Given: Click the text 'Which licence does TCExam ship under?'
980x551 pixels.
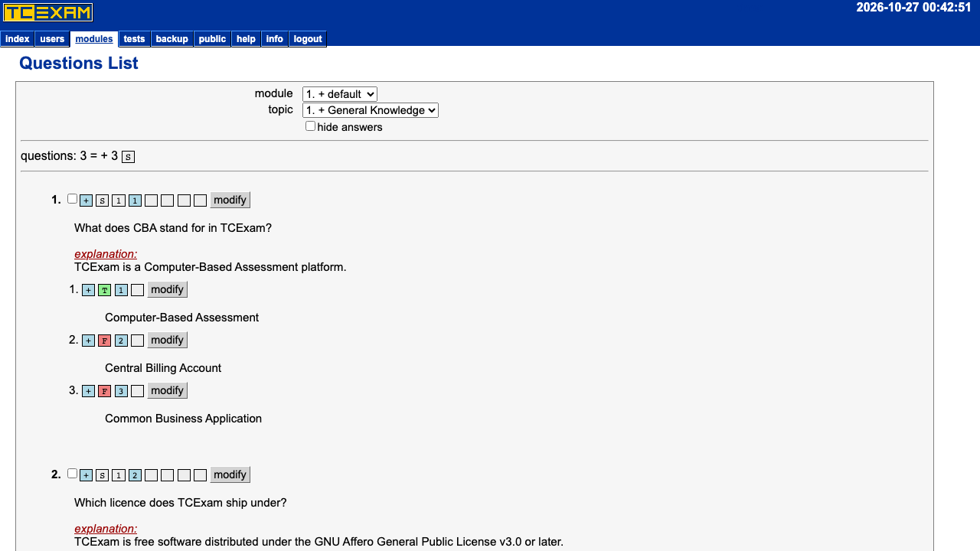Looking at the screenshot, I should (x=181, y=503).
